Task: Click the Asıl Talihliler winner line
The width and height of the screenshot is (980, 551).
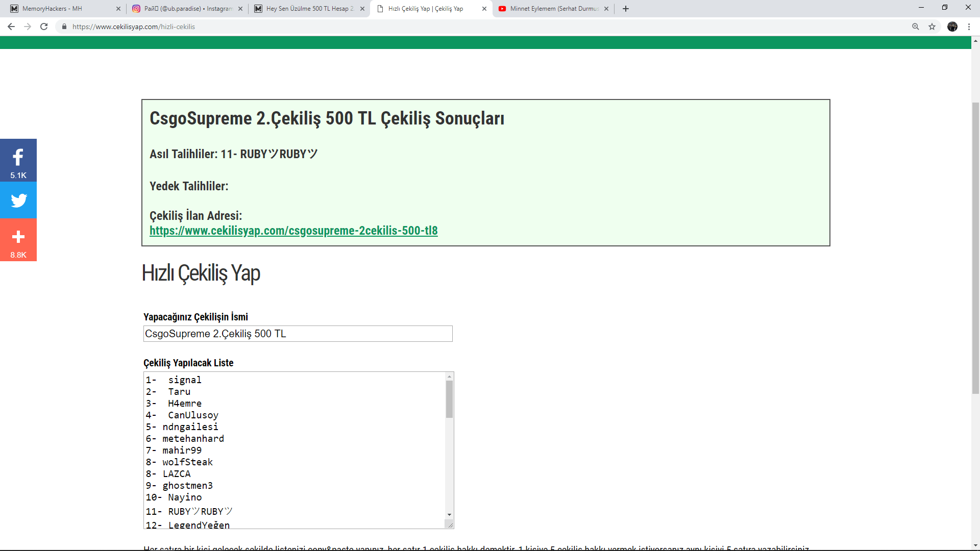Action: (x=234, y=154)
